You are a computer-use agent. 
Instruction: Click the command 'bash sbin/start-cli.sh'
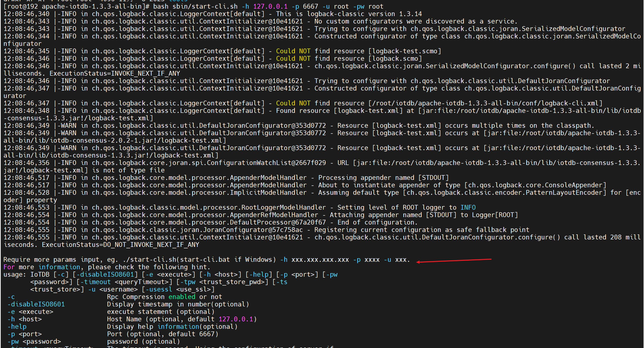195,6
